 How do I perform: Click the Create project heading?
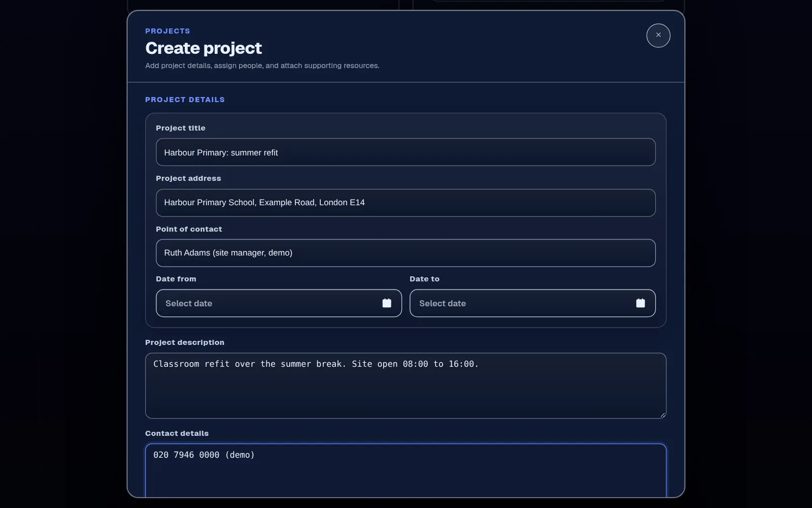pos(204,48)
